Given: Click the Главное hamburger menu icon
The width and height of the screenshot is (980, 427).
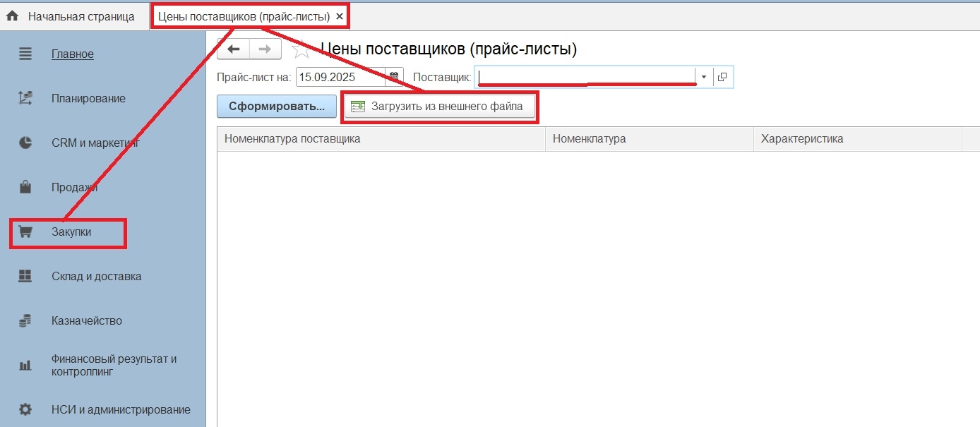Looking at the screenshot, I should tap(25, 54).
